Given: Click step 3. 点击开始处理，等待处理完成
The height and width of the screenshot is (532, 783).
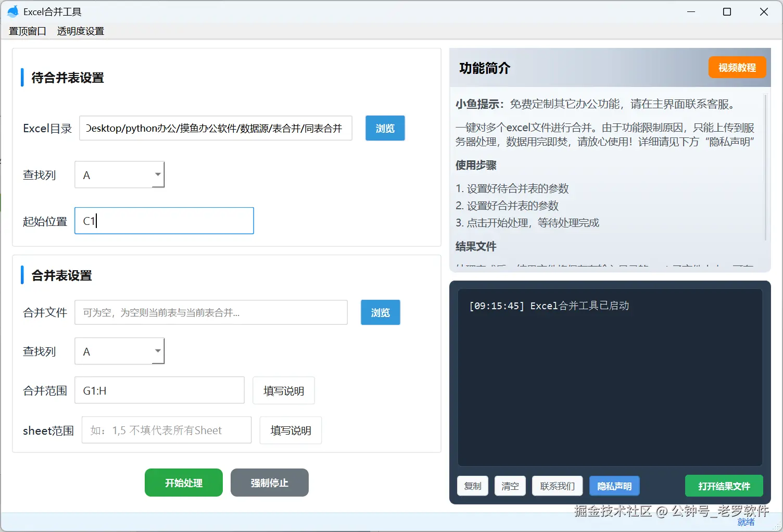Looking at the screenshot, I should click(x=527, y=223).
